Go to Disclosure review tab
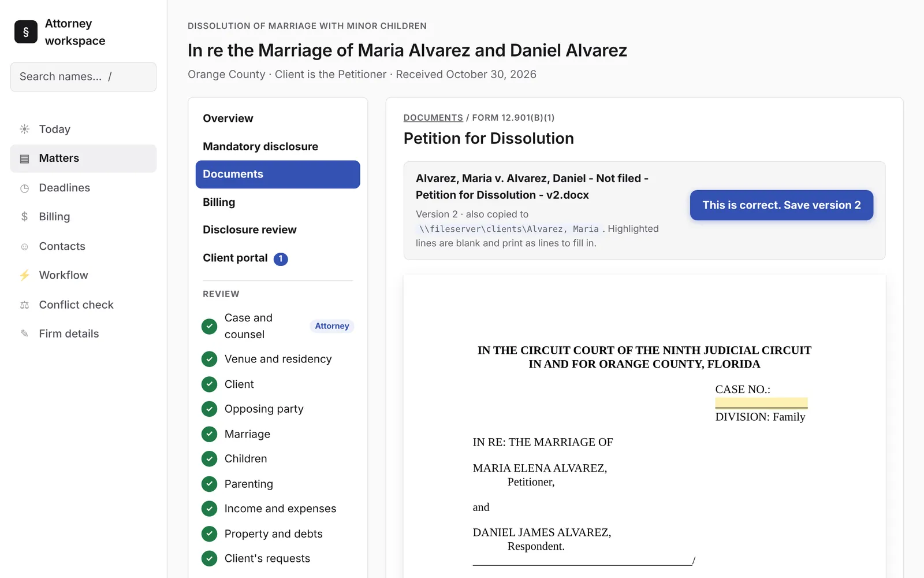924x578 pixels. [278, 229]
